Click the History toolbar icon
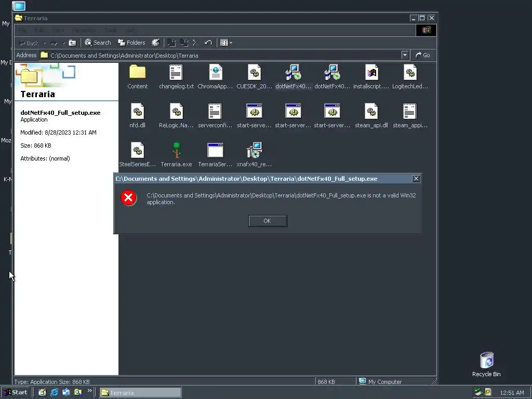This screenshot has height=399, width=532. [x=156, y=43]
